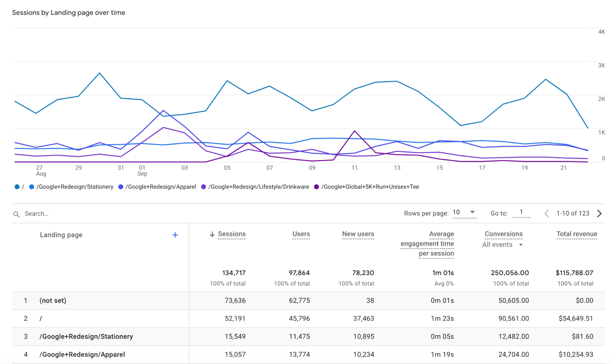Click the search magnifier icon
The height and width of the screenshot is (364, 611).
(17, 214)
